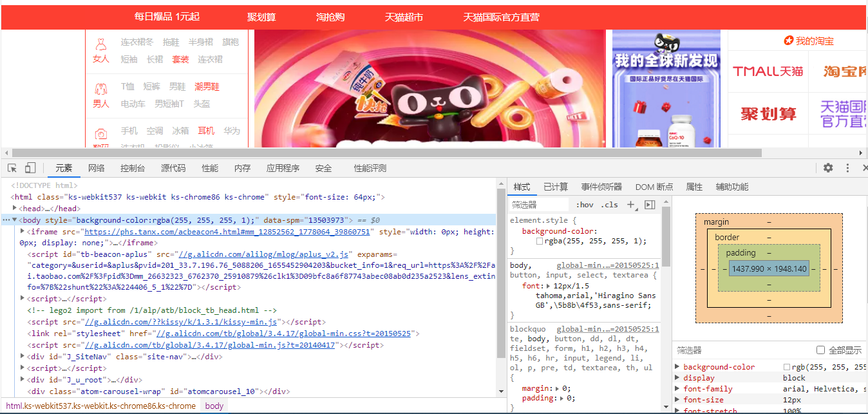The image size is (868, 414).
Task: Open the 辅助功能 tab
Action: click(732, 187)
